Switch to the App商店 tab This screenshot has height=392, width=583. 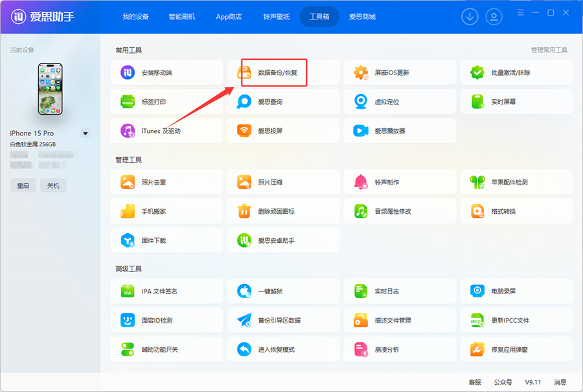[x=229, y=17]
